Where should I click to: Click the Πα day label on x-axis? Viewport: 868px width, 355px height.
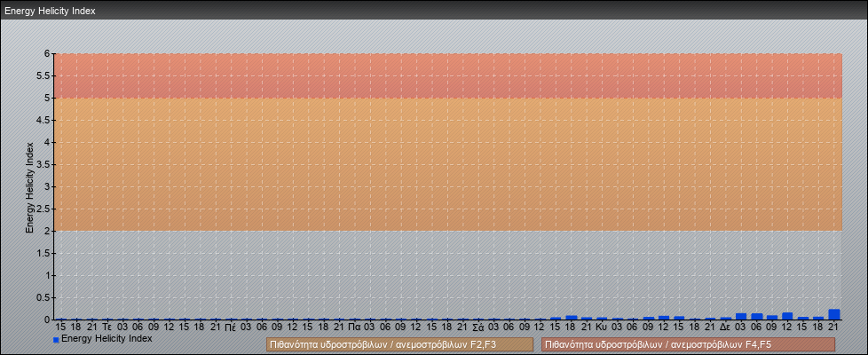click(354, 327)
